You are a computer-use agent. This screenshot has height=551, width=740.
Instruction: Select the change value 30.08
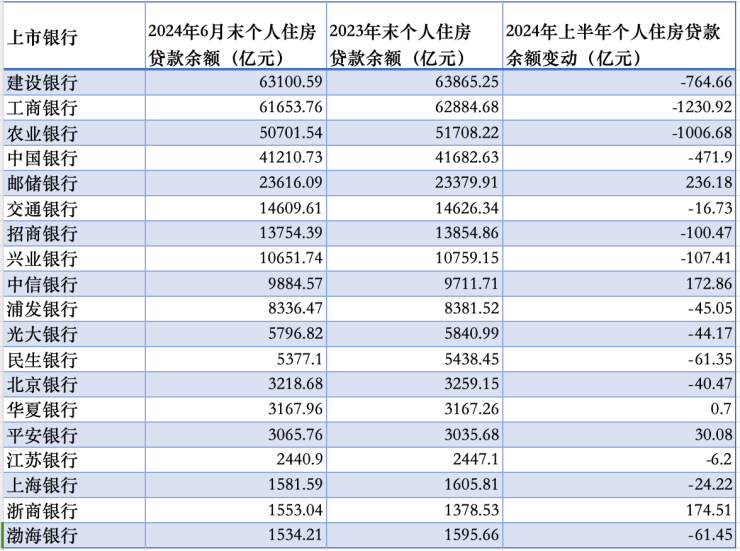(714, 434)
